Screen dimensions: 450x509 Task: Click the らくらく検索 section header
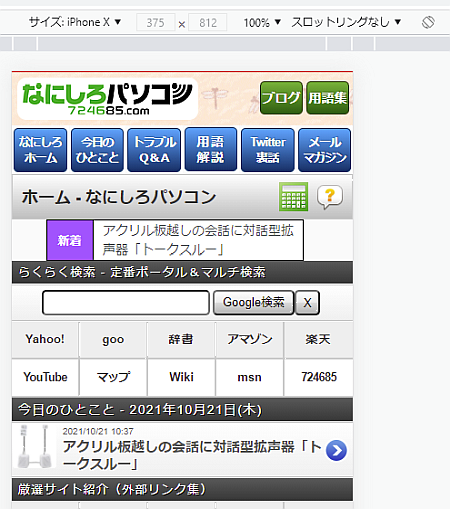(x=182, y=272)
